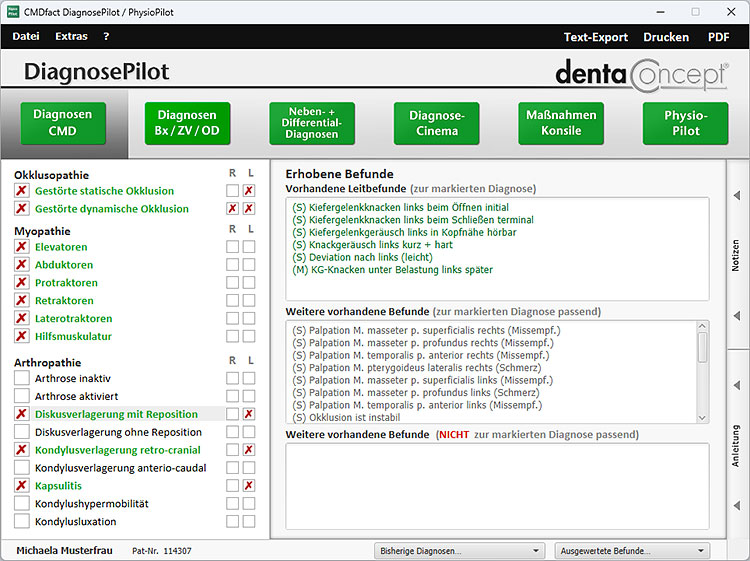
Task: Click the collapse arrow beside second Befunde panel
Action: (x=737, y=316)
